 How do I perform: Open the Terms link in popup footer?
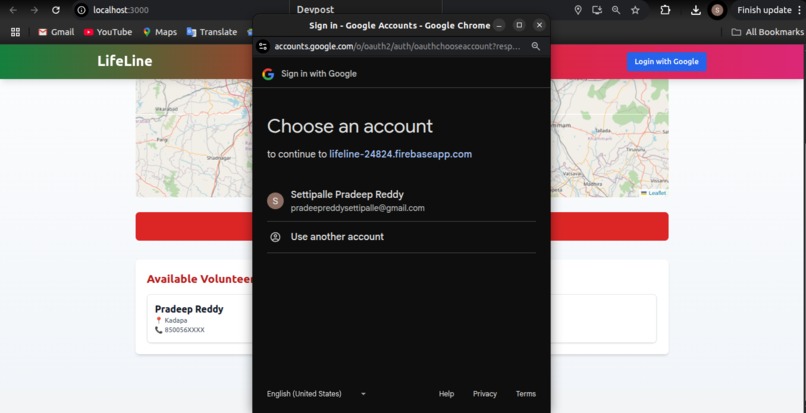tap(526, 394)
